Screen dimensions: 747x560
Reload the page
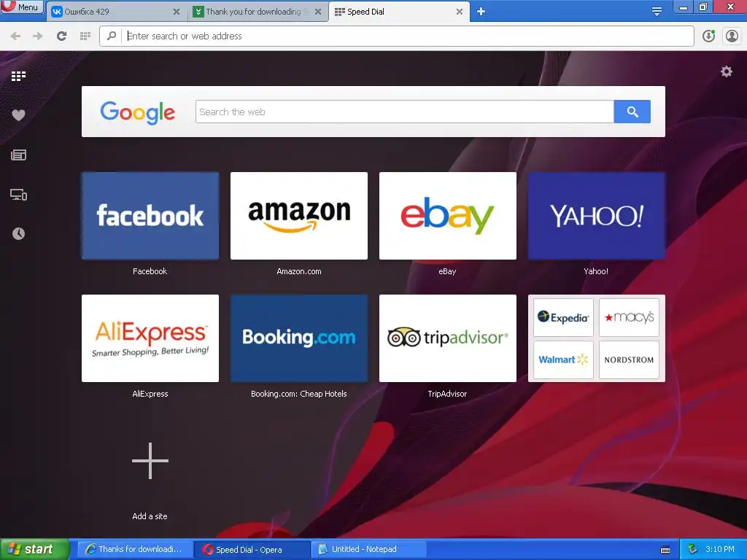tap(61, 36)
